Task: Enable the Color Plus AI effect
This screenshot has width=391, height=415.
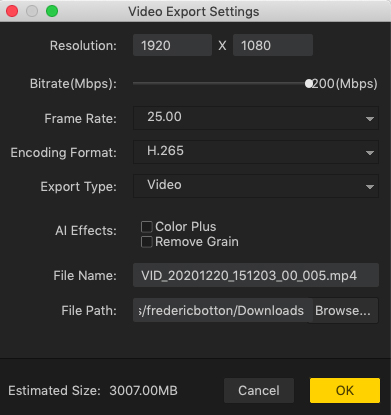Action: tap(147, 227)
